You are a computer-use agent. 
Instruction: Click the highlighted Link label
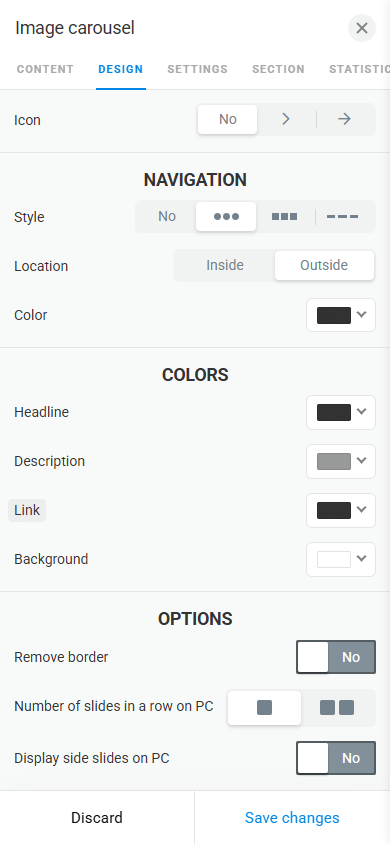(27, 510)
